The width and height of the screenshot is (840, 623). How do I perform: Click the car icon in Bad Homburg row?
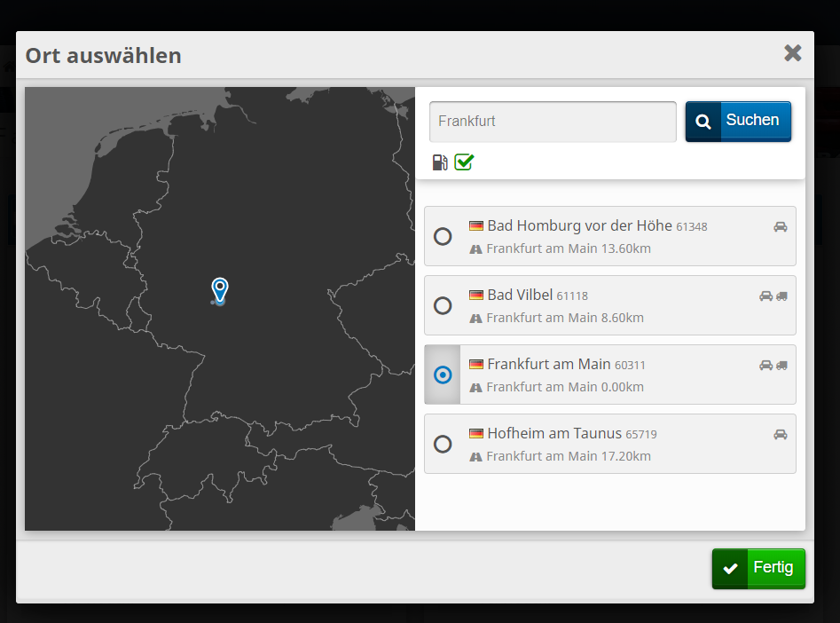point(780,226)
